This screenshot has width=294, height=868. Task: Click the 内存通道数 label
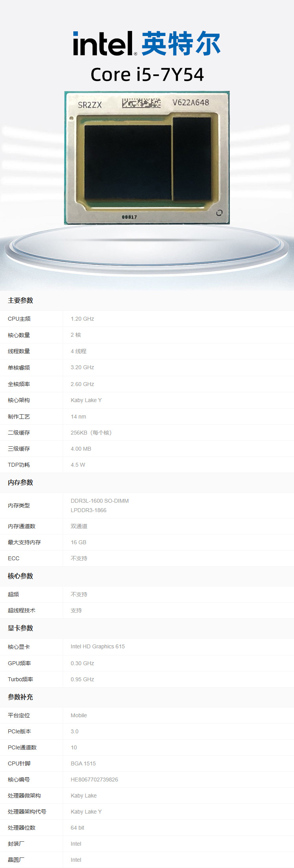click(22, 526)
